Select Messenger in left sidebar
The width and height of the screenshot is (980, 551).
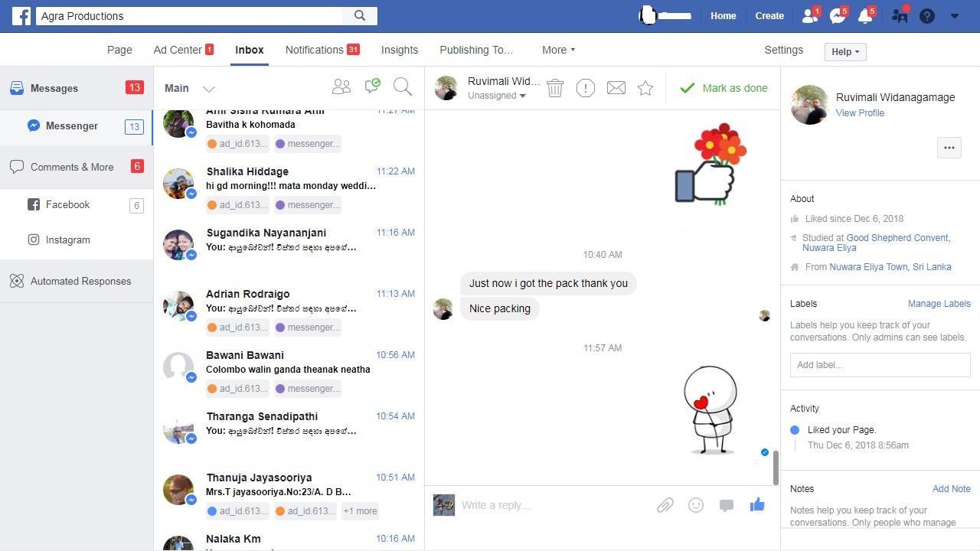pyautogui.click(x=77, y=126)
